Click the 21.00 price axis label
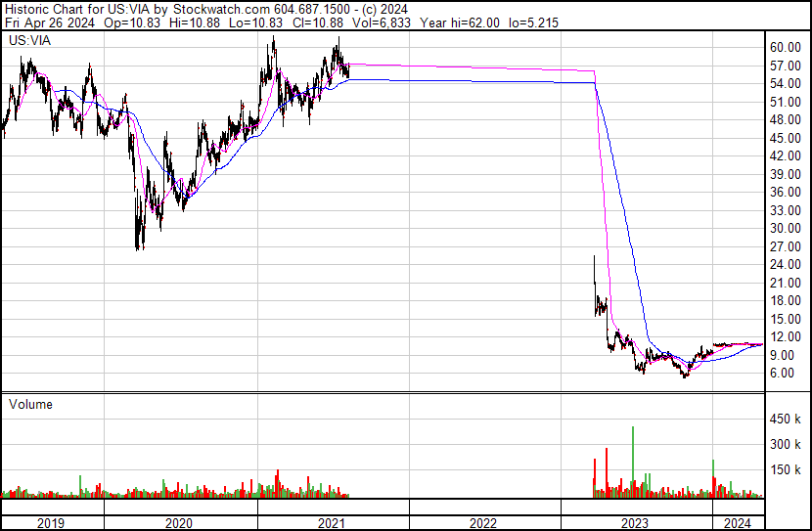 coord(786,283)
